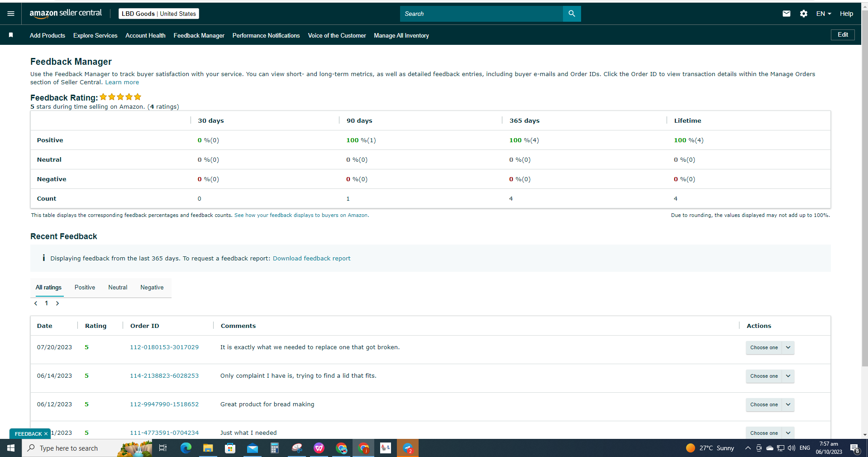Viewport: 868px width, 457px height.
Task: Open Choose one dropdown for order 114-2138823-6028253
Action: tap(770, 376)
